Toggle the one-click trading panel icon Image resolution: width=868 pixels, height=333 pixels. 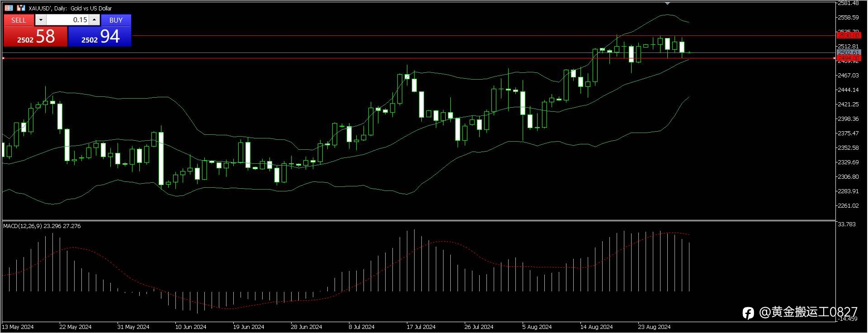tap(21, 8)
